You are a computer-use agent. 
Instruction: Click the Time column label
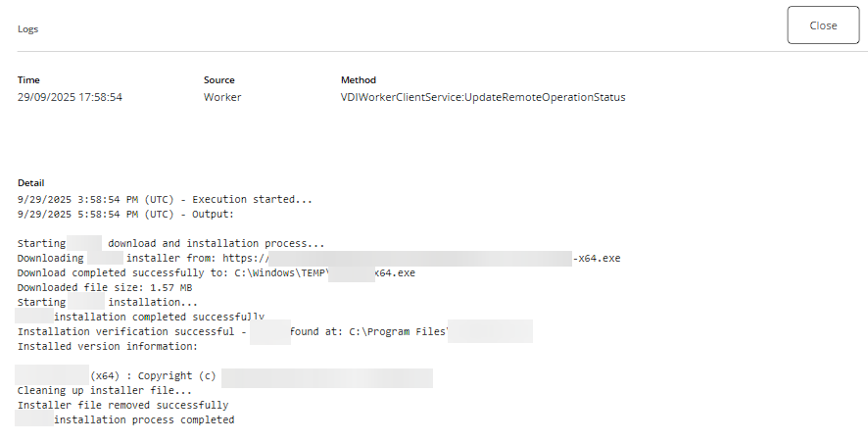pos(28,80)
